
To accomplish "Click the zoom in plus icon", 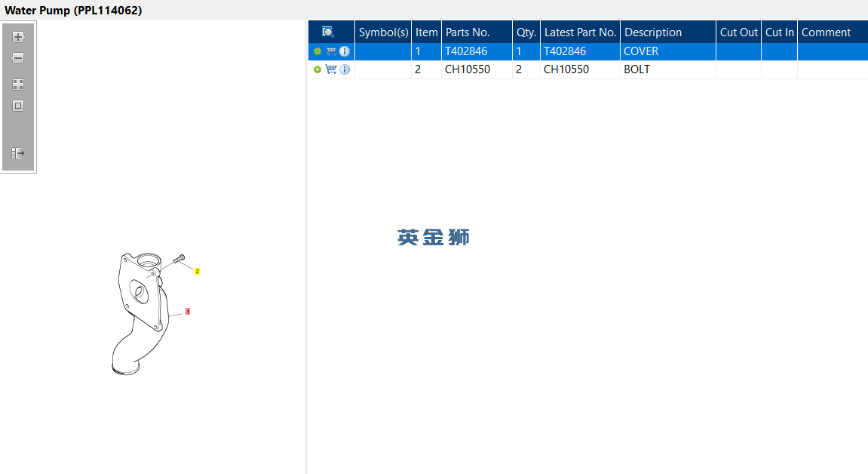I will [x=18, y=37].
